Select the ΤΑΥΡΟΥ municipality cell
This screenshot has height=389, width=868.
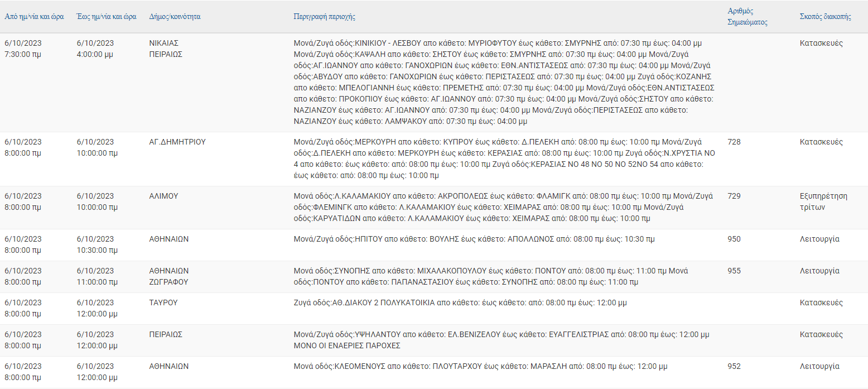click(x=163, y=302)
